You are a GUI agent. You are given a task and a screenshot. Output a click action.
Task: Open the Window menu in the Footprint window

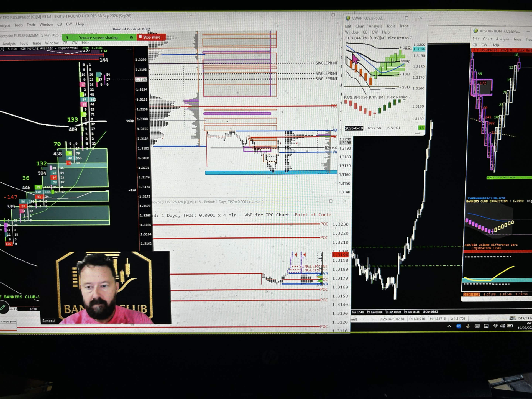(52, 43)
